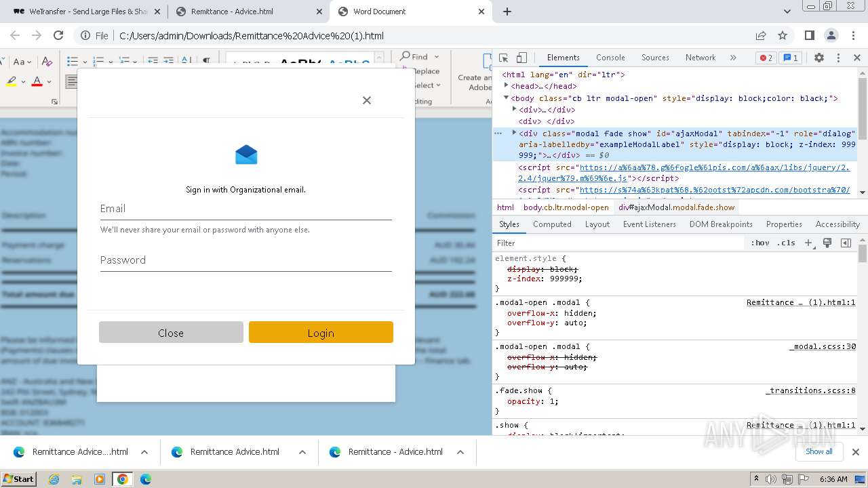This screenshot has width=868, height=488.
Task: Click the Email input field in the modal
Action: click(x=246, y=209)
